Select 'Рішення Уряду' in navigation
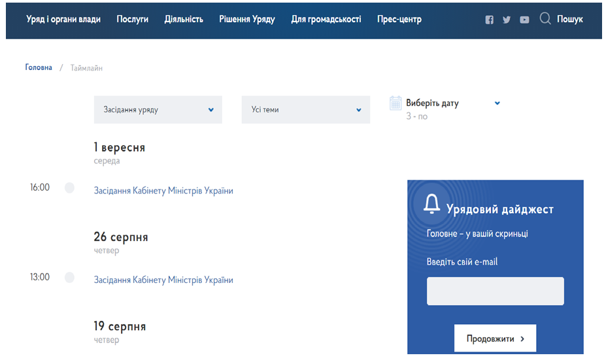Screen dimensions: 606x364 pos(247,19)
